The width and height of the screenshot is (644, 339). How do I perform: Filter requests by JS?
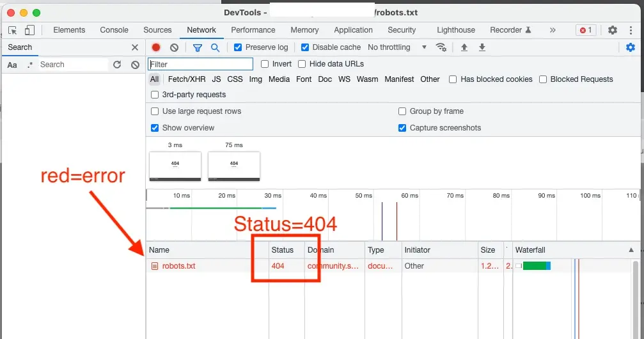[216, 79]
